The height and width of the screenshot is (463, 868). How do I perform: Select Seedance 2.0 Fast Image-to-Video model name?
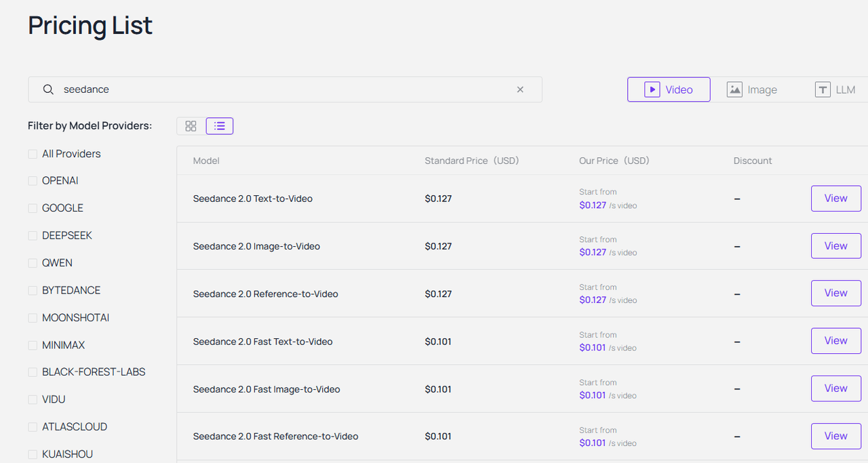coord(267,389)
